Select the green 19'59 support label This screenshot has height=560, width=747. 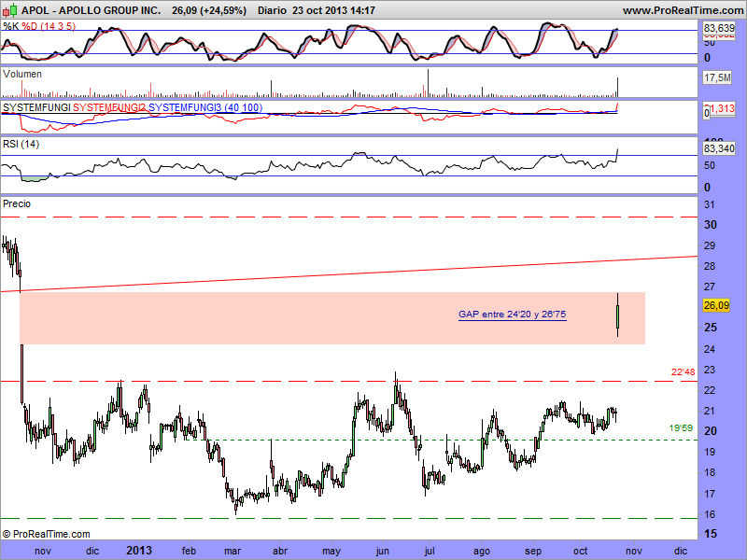click(682, 428)
